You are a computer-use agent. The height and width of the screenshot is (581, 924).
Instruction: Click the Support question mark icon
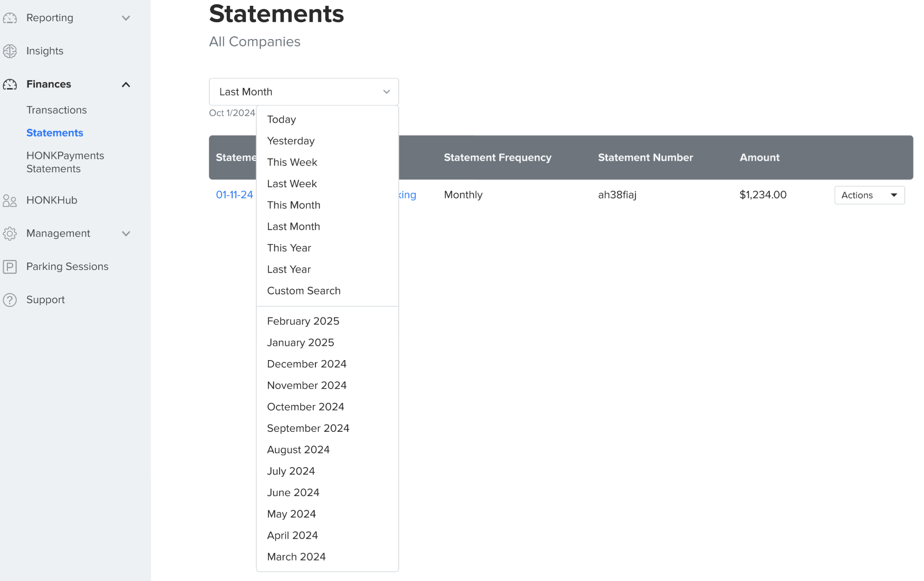click(x=10, y=300)
